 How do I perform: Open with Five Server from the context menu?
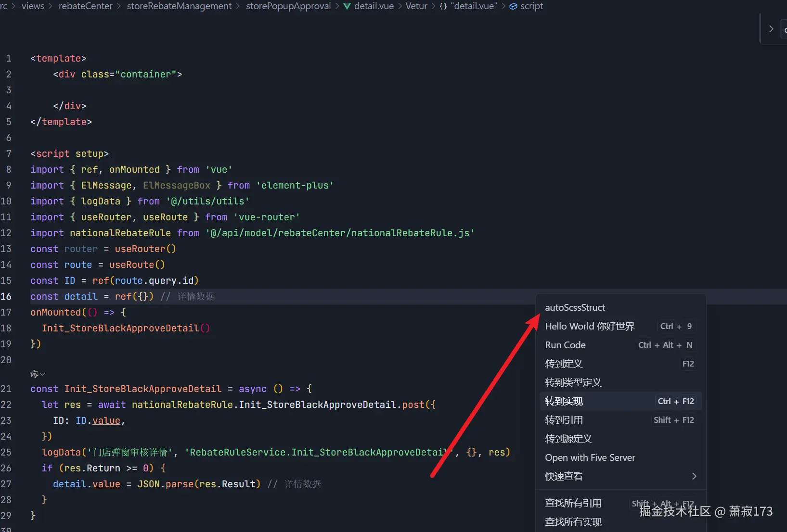(621, 457)
